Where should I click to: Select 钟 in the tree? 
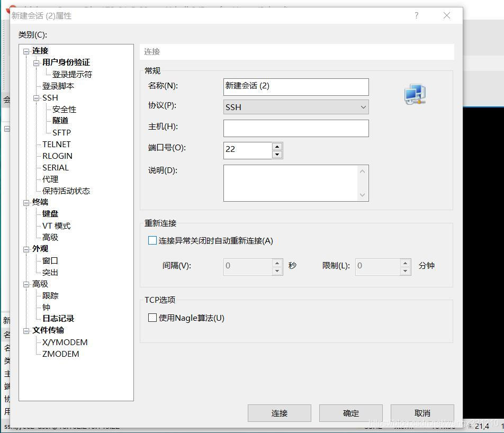[46, 307]
